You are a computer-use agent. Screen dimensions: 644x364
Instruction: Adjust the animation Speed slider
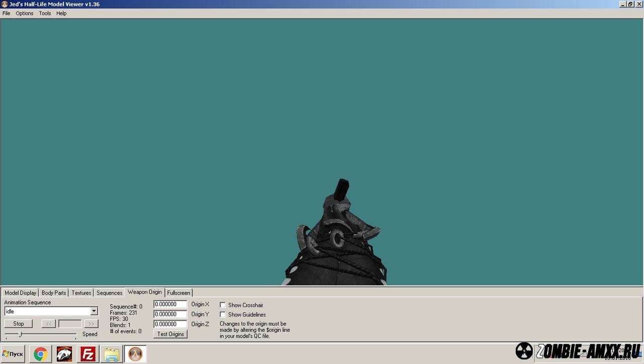coord(20,334)
